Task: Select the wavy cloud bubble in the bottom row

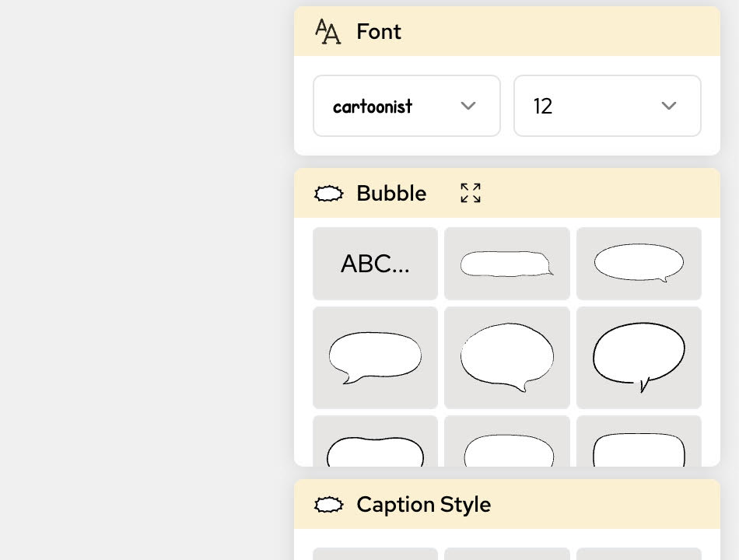Action: click(x=375, y=451)
